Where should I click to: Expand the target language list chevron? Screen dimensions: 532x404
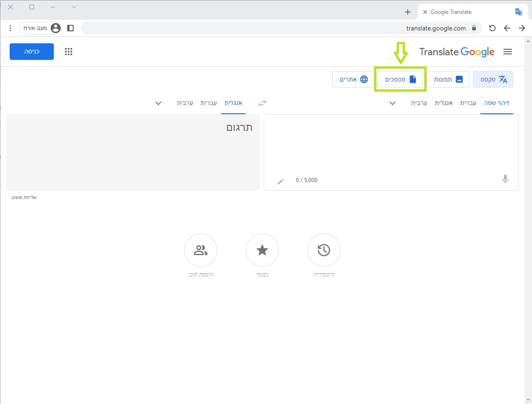(158, 103)
